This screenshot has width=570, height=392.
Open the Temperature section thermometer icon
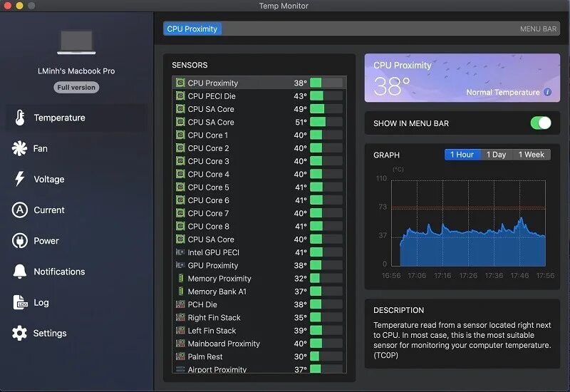point(20,118)
